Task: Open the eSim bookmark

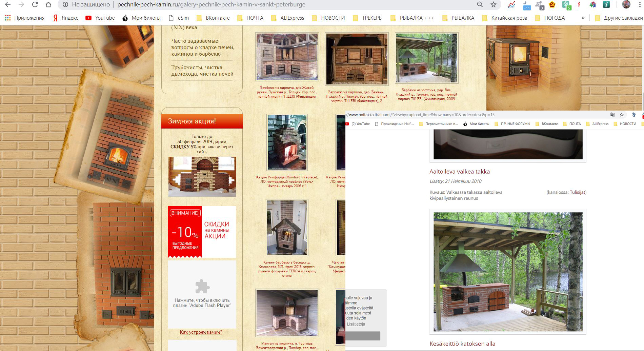Action: [179, 18]
